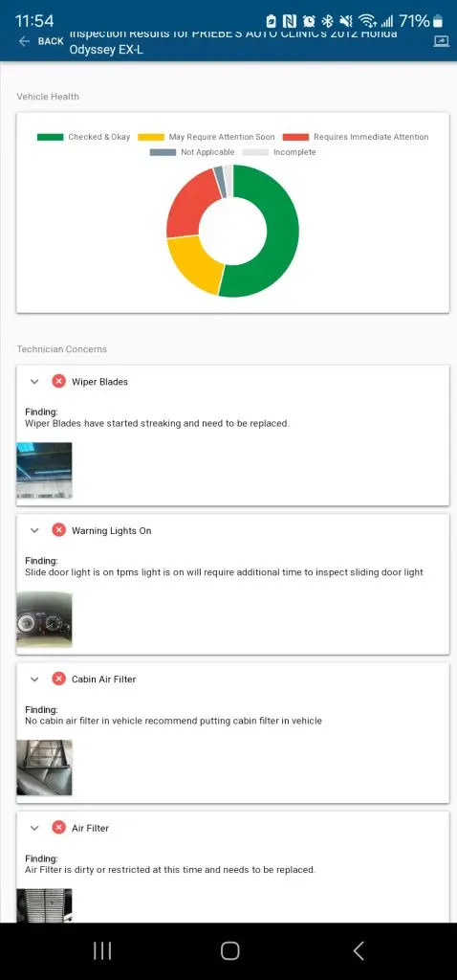Toggle Requires Immediate Attention legend series
The height and width of the screenshot is (980, 457).
(356, 137)
